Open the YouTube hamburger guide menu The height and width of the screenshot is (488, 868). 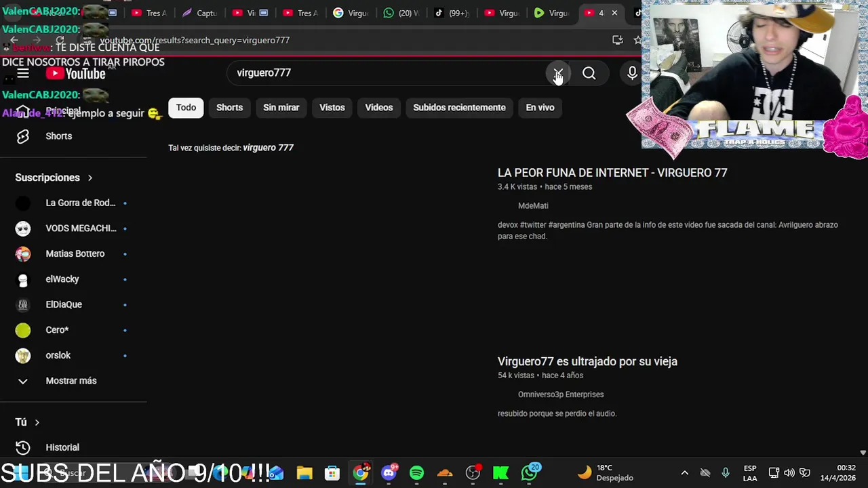[x=22, y=73]
